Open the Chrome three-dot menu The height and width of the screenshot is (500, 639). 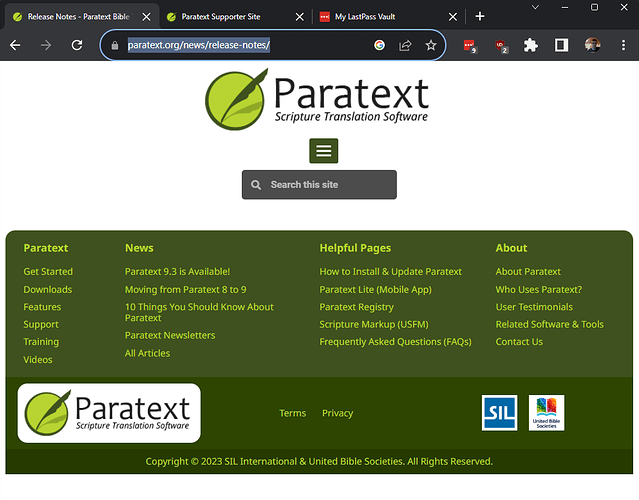[623, 45]
